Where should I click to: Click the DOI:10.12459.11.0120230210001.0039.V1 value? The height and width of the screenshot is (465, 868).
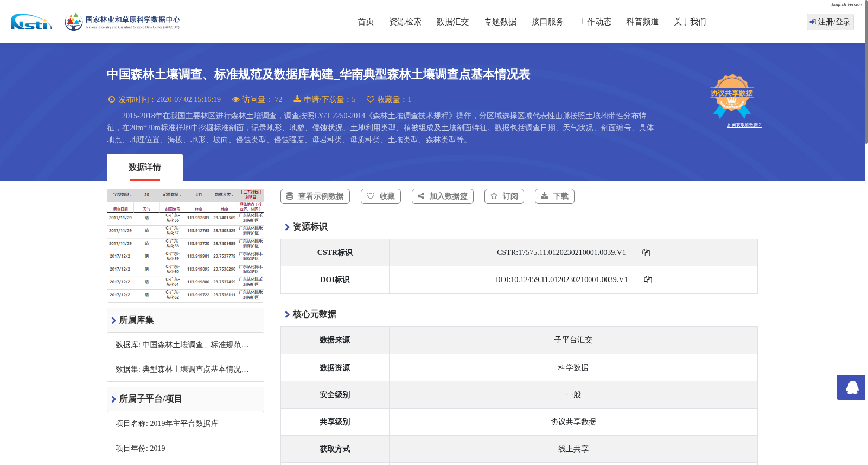561,279
